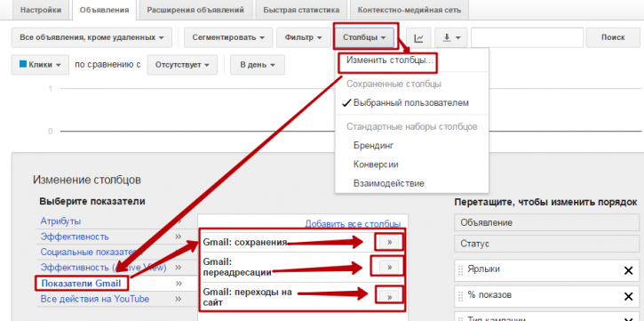Open the Столбцы dropdown button
Viewport: 644px width, 321px height.
click(x=364, y=38)
